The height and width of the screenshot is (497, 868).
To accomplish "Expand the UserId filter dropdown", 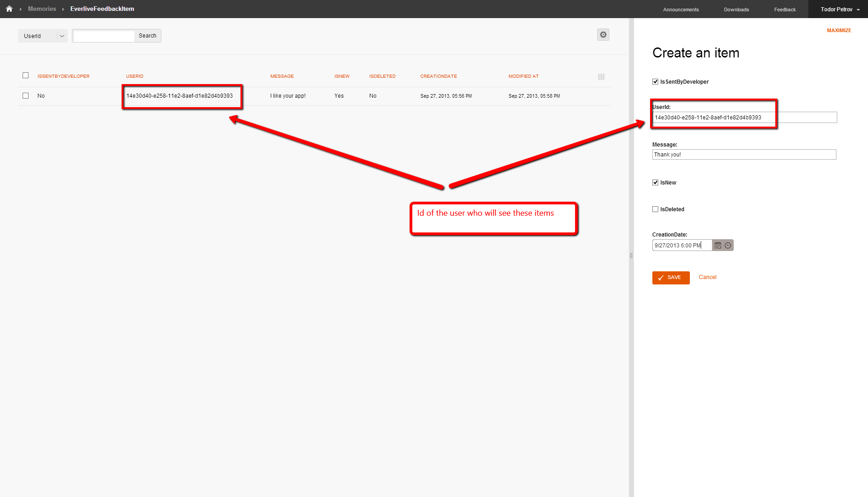I will click(x=61, y=36).
